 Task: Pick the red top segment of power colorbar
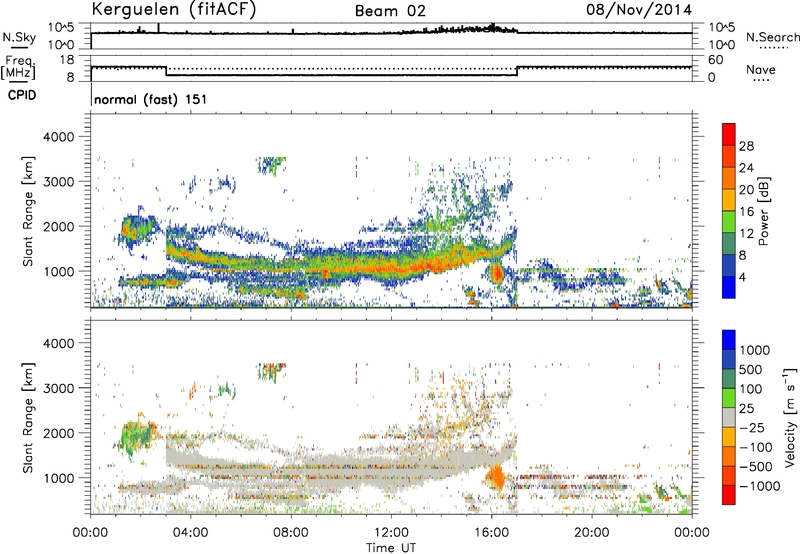click(x=729, y=135)
